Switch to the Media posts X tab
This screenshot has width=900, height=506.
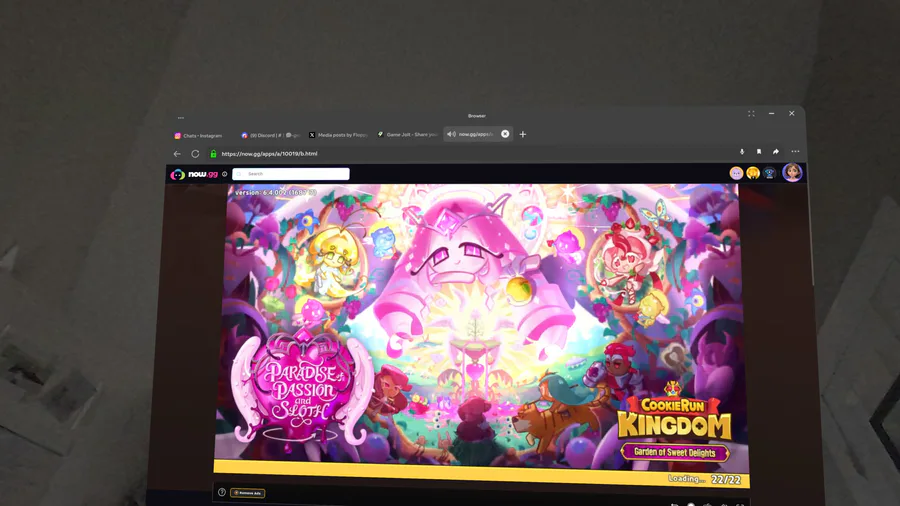point(339,135)
